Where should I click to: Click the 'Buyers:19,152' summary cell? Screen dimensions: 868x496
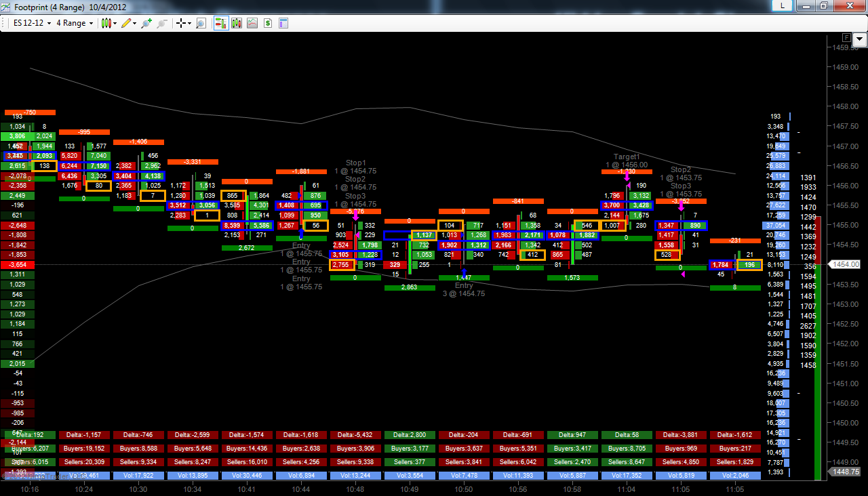pos(84,449)
